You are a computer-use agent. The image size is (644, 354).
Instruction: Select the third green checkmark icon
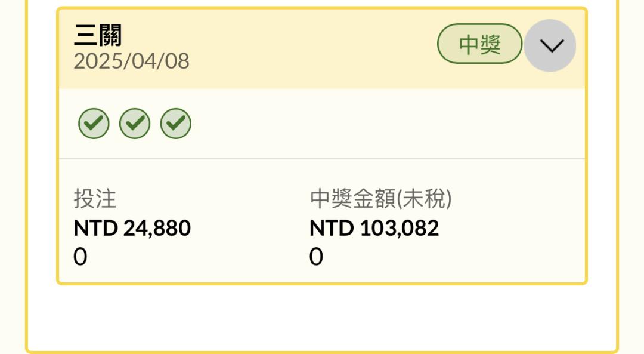point(176,124)
